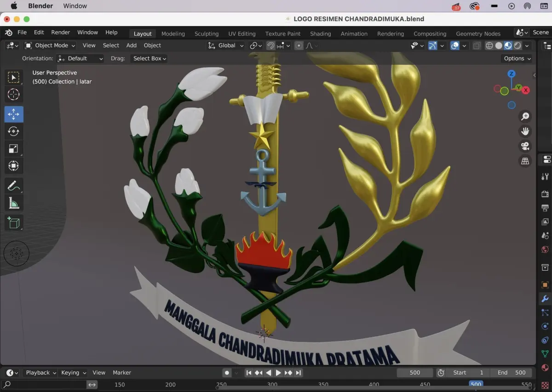
Task: Open the macOS Window menu
Action: tap(75, 6)
